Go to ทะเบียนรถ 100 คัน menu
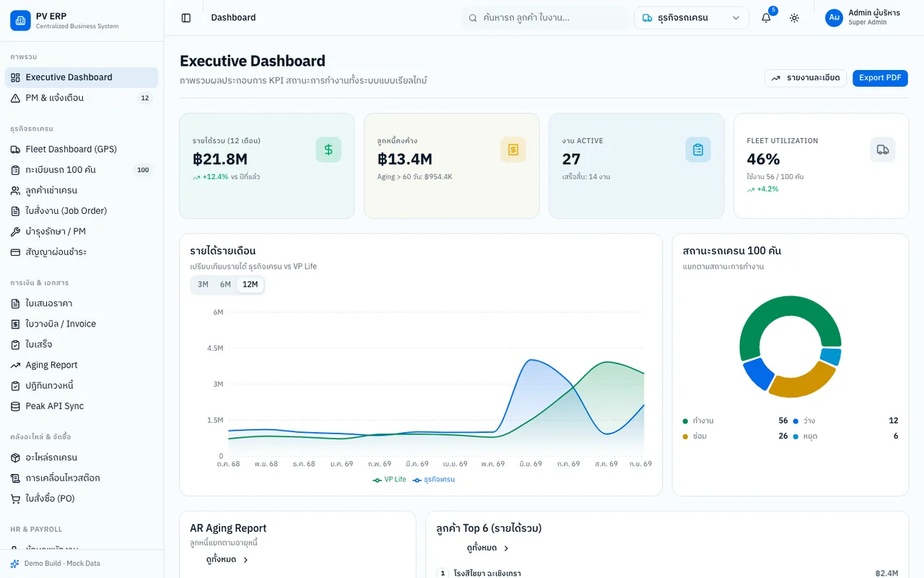 (x=82, y=170)
